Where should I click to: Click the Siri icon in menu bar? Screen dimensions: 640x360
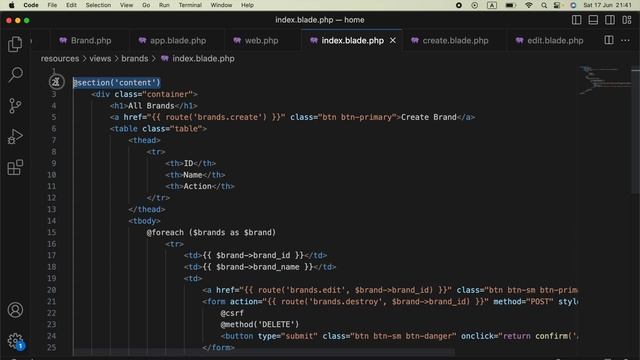coord(573,5)
